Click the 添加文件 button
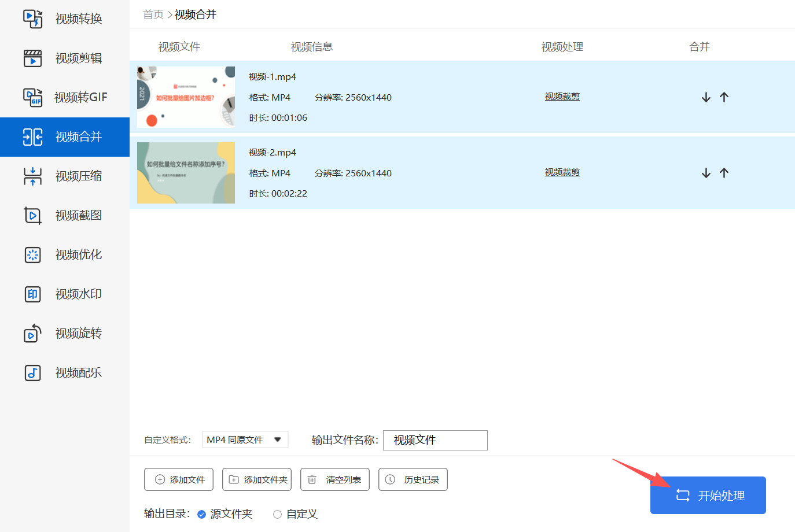 [x=179, y=479]
